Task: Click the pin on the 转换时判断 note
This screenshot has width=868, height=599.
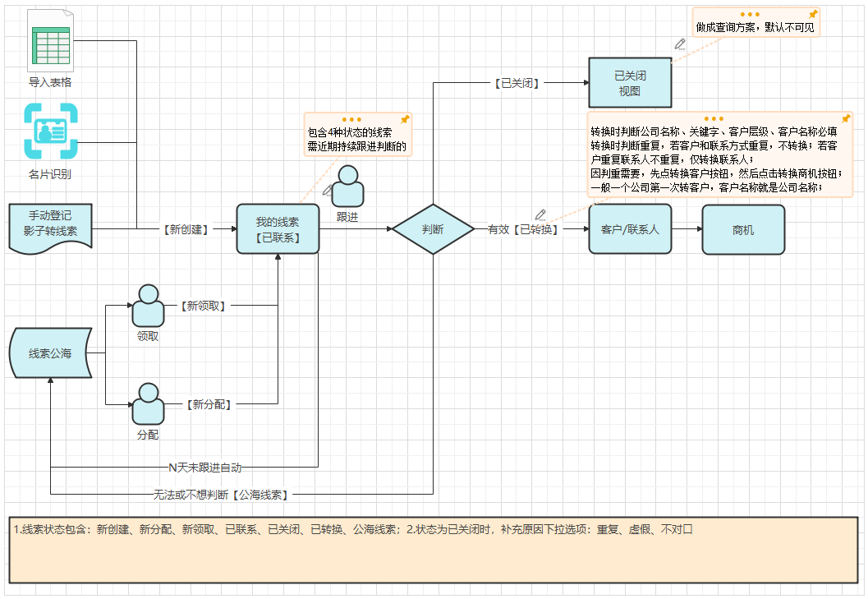Action: click(846, 118)
